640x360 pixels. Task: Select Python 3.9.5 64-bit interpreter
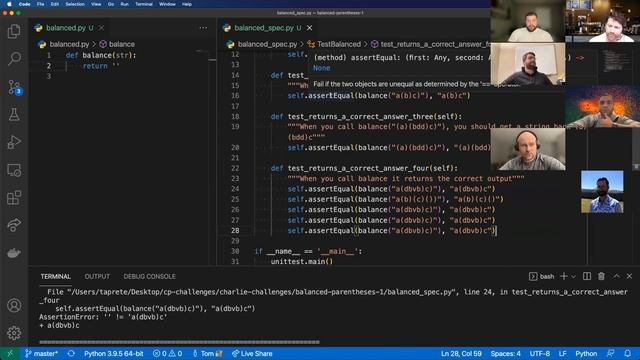(x=113, y=353)
